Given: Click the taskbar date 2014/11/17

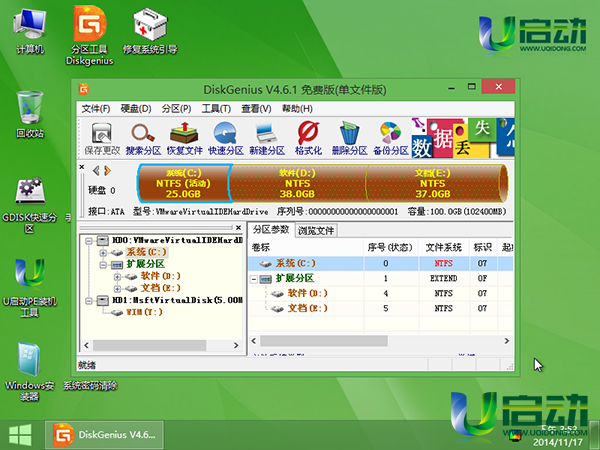Looking at the screenshot, I should pyautogui.click(x=558, y=442).
